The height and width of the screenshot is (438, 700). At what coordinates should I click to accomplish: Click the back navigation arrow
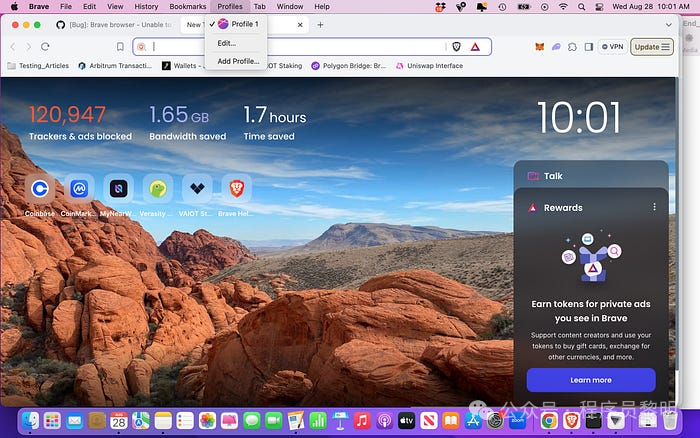pos(13,46)
